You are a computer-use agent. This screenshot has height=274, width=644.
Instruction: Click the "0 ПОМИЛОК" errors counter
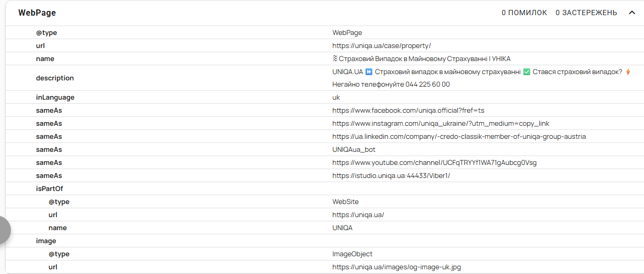point(524,13)
